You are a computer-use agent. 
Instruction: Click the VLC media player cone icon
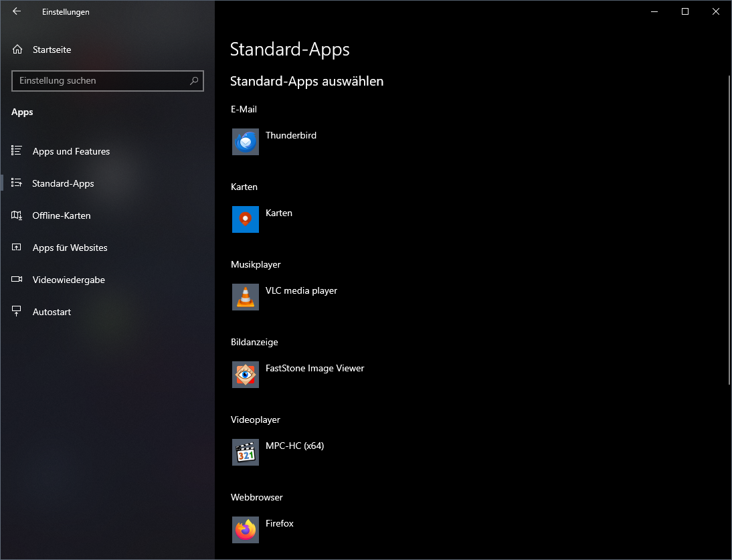click(x=246, y=297)
